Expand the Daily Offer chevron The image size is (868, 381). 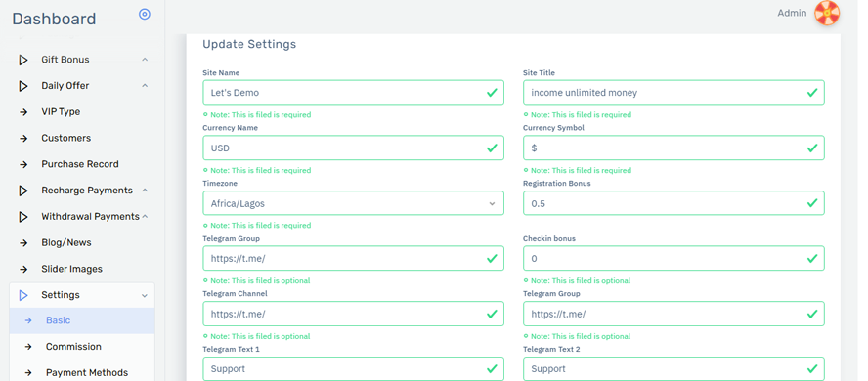[x=145, y=85]
